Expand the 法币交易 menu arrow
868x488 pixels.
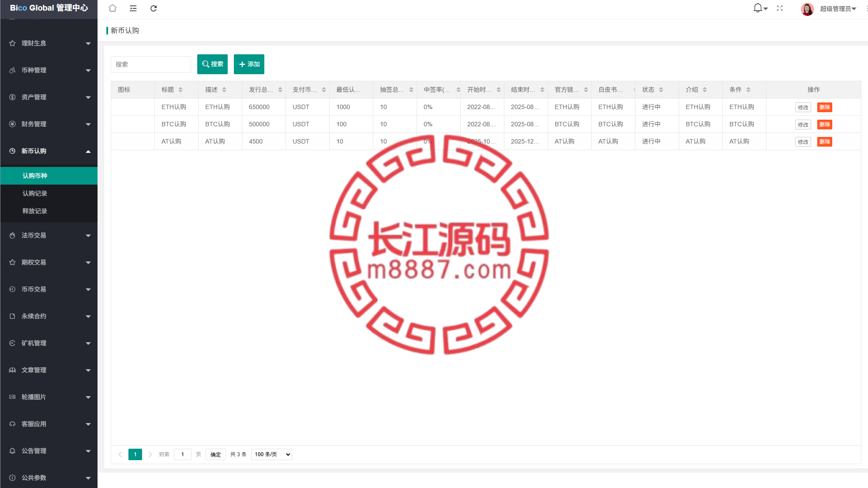point(88,236)
